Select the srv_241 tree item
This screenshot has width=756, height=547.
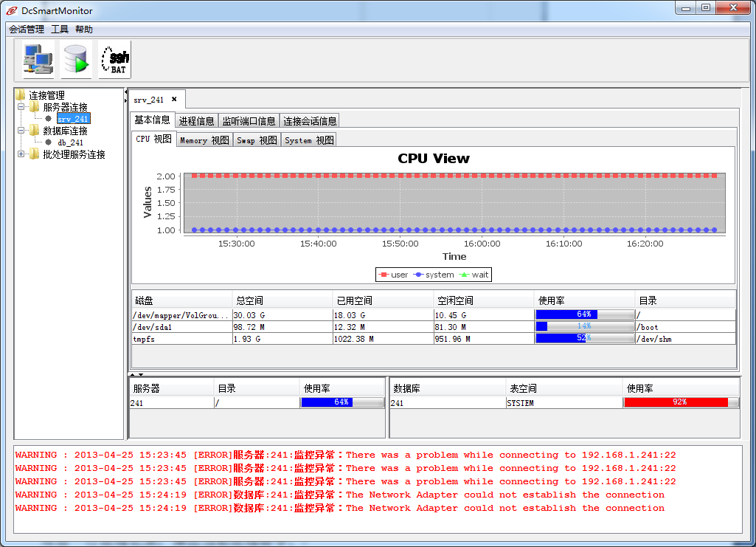click(73, 119)
